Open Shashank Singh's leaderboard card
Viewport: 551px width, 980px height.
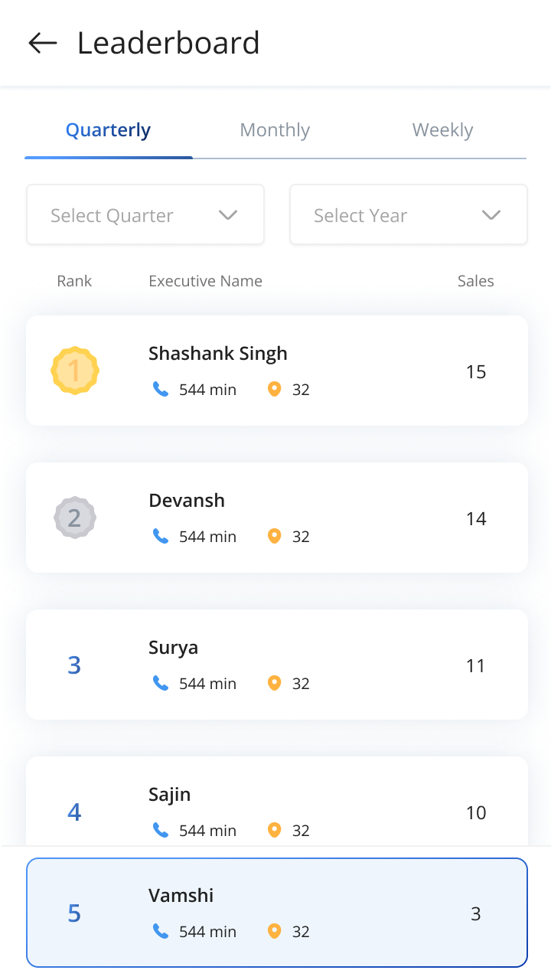pos(277,371)
